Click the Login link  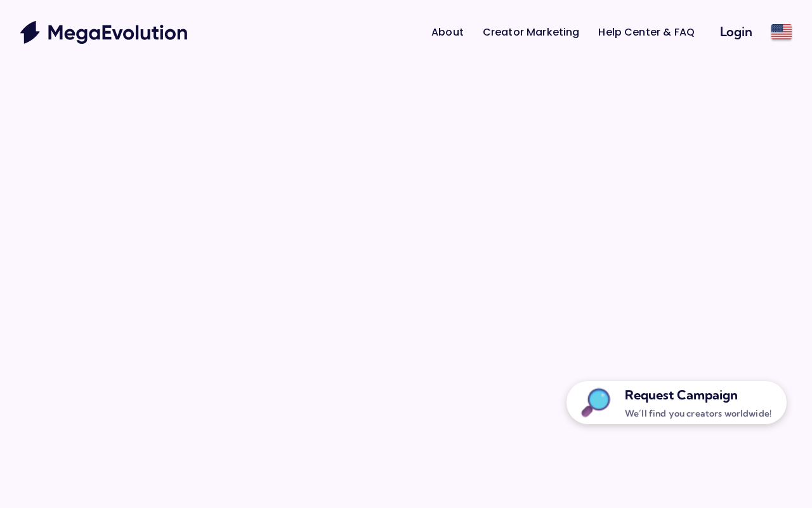point(735,32)
